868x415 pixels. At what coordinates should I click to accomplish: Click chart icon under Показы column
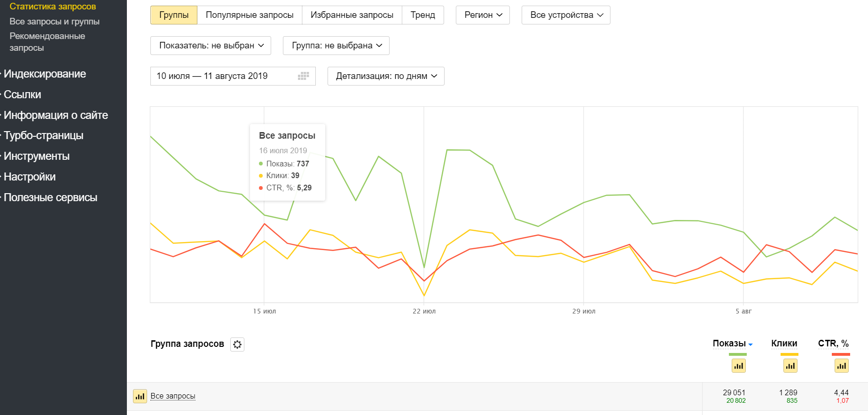coord(738,366)
